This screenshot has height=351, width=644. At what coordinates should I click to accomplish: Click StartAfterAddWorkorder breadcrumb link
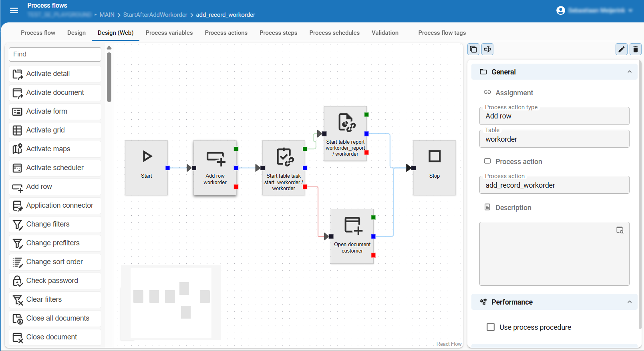(x=155, y=15)
